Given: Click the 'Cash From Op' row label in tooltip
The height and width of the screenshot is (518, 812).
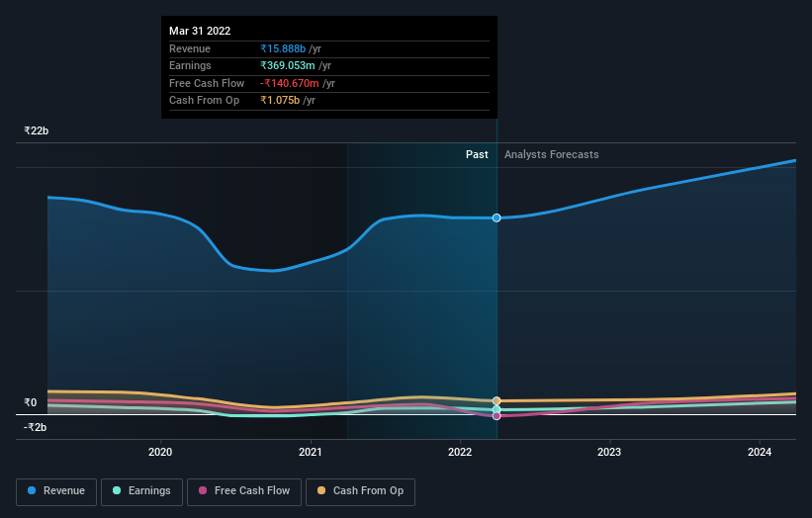Looking at the screenshot, I should pyautogui.click(x=204, y=101).
